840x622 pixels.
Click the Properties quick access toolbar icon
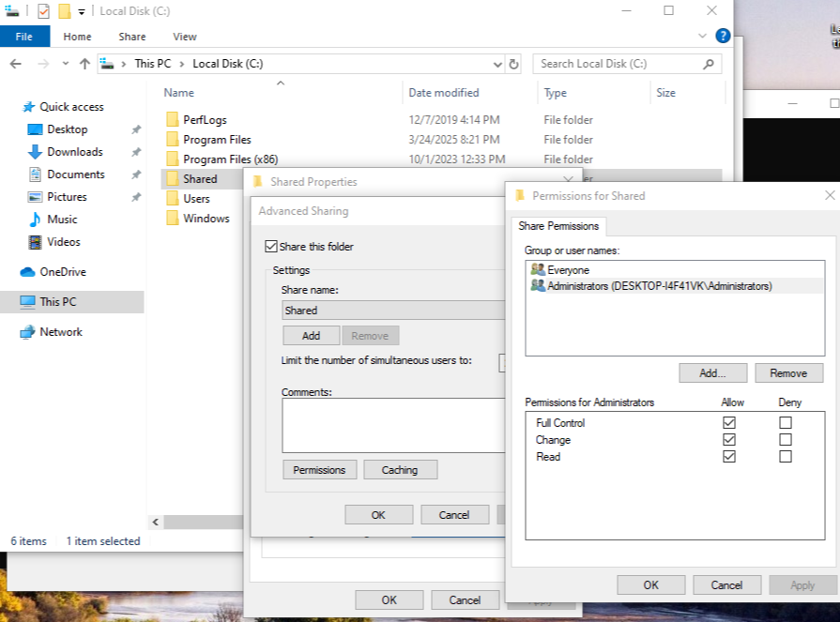coord(43,10)
